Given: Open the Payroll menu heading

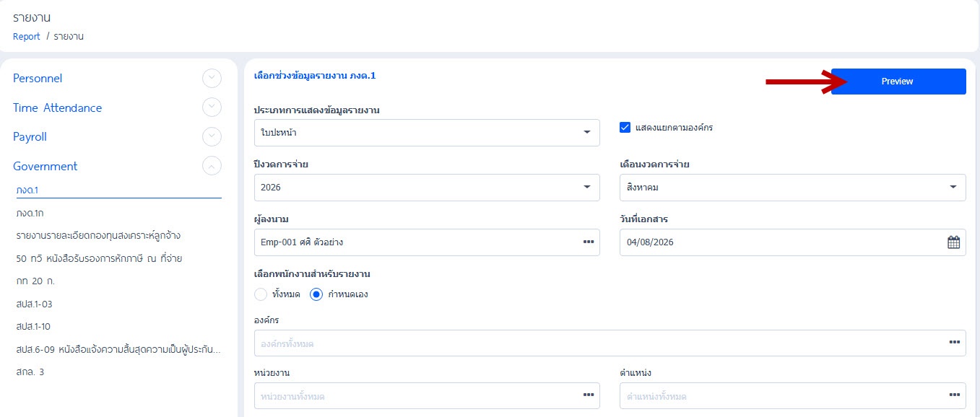Looking at the screenshot, I should (30, 137).
